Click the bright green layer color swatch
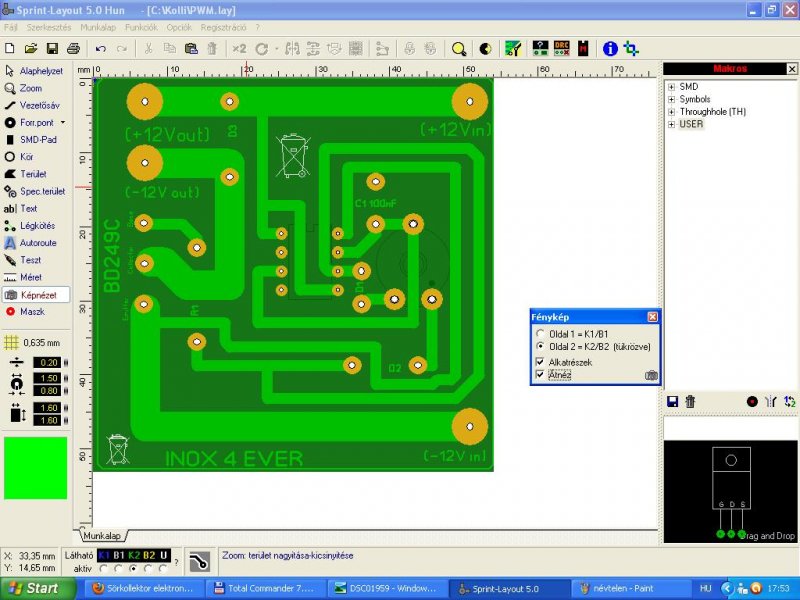 click(35, 468)
